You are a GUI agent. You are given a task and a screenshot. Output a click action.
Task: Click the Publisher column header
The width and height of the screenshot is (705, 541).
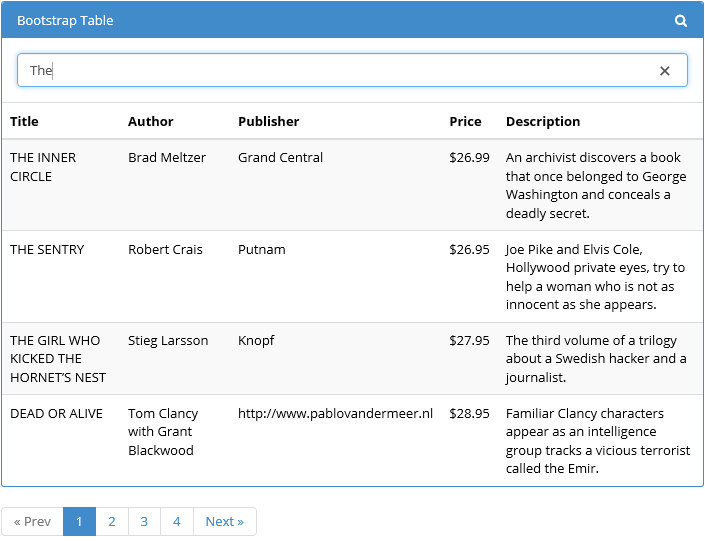[x=268, y=121]
